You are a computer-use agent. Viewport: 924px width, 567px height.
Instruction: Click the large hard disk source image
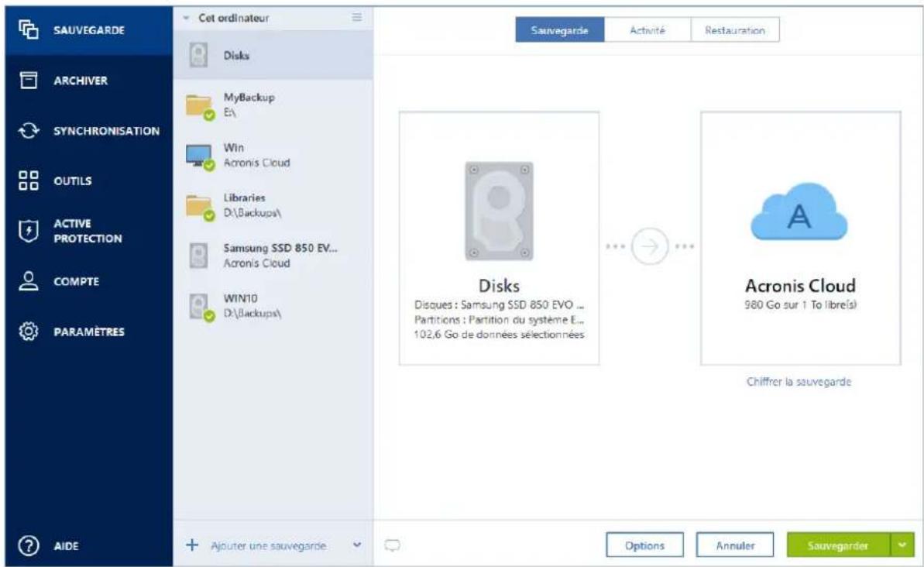[x=499, y=211]
